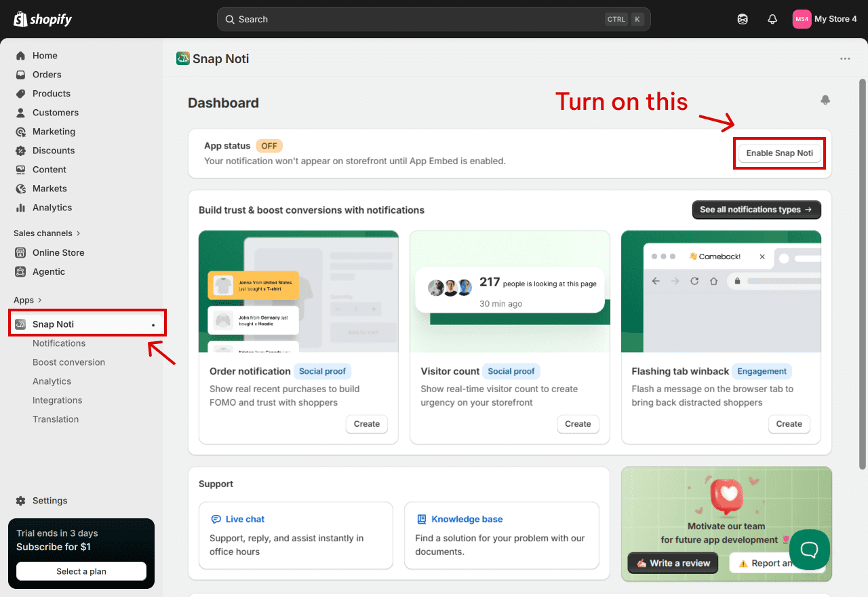The height and width of the screenshot is (597, 868).
Task: Click the Order notification preview image
Action: pyautogui.click(x=298, y=292)
